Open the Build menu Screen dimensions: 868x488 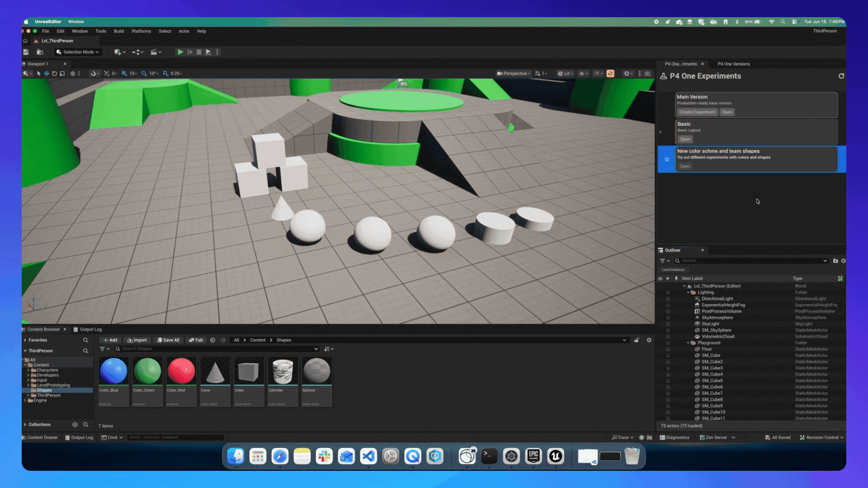119,31
